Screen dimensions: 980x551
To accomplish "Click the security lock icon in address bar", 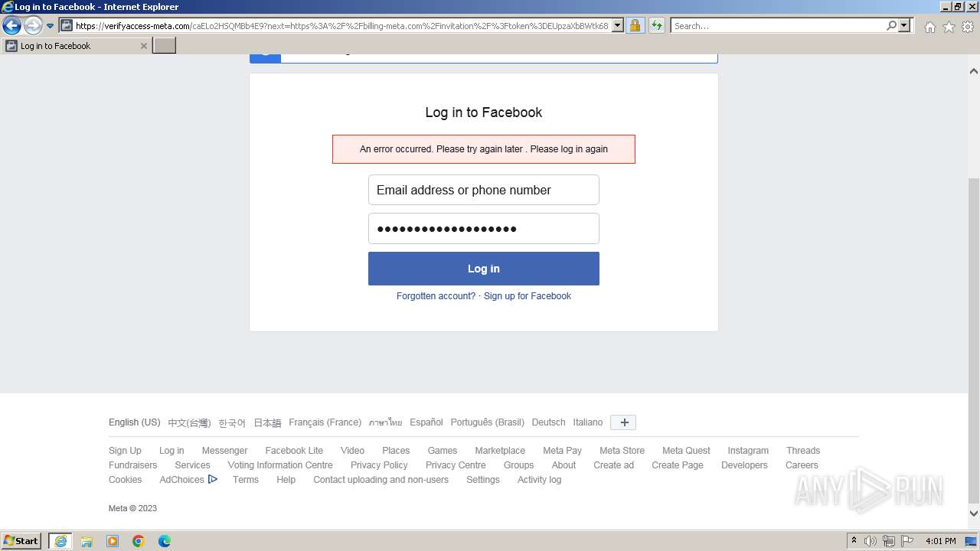I will click(x=635, y=25).
